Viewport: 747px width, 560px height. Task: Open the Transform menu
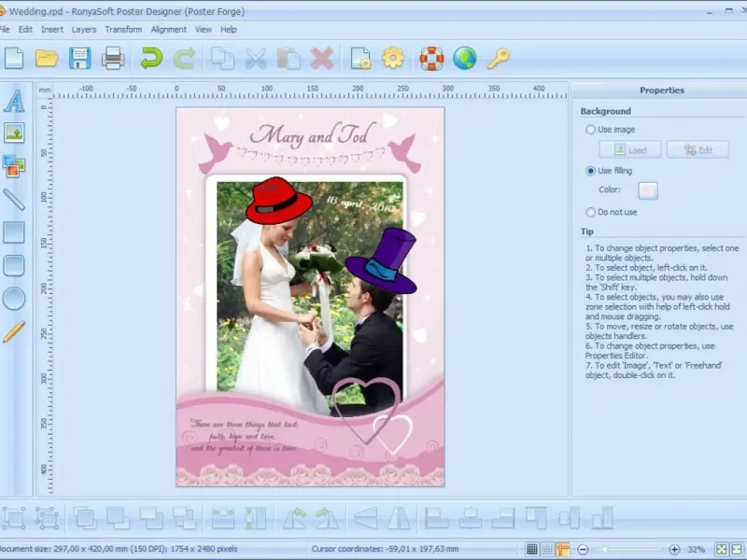(x=123, y=29)
